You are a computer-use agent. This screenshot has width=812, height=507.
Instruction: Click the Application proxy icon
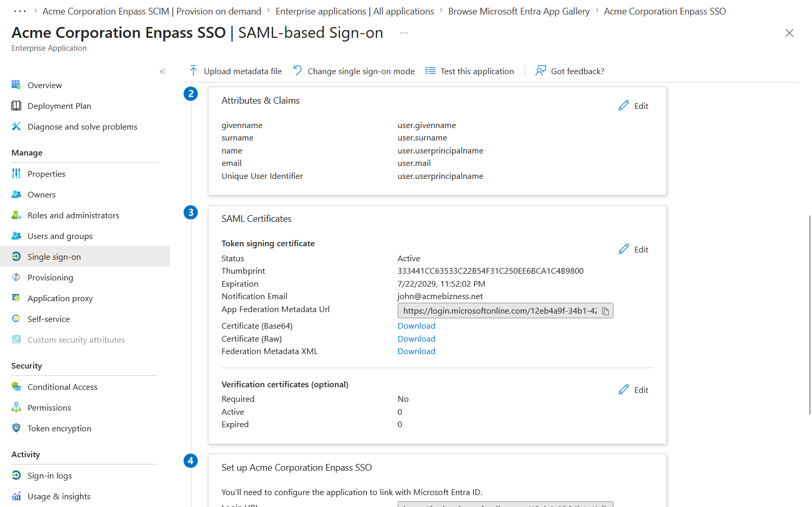coord(16,298)
